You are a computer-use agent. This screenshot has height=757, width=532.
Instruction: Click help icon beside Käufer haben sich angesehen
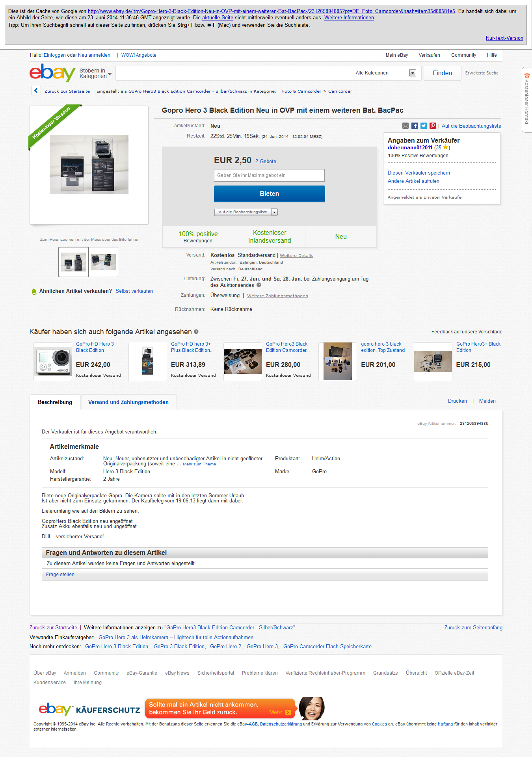pyautogui.click(x=196, y=332)
